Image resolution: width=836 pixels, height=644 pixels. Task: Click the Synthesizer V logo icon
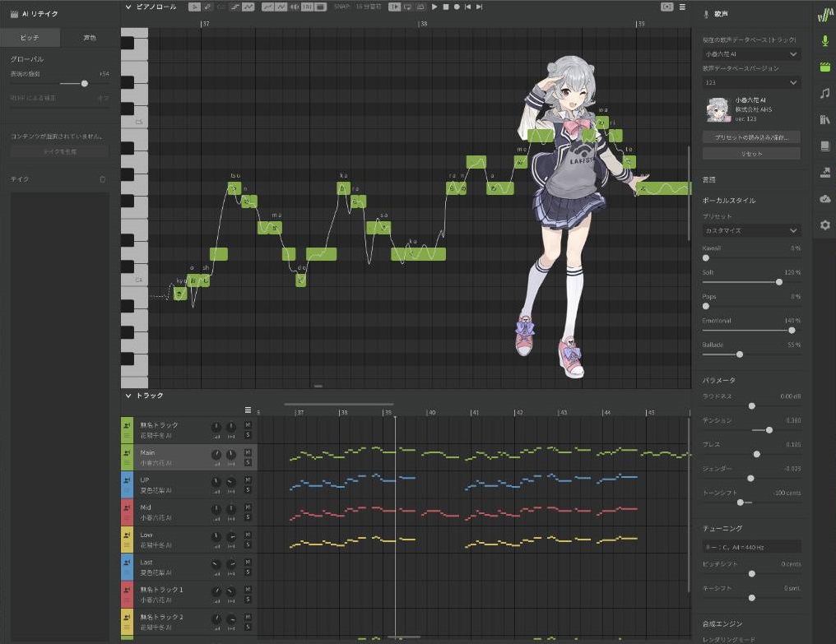pyautogui.click(x=824, y=15)
